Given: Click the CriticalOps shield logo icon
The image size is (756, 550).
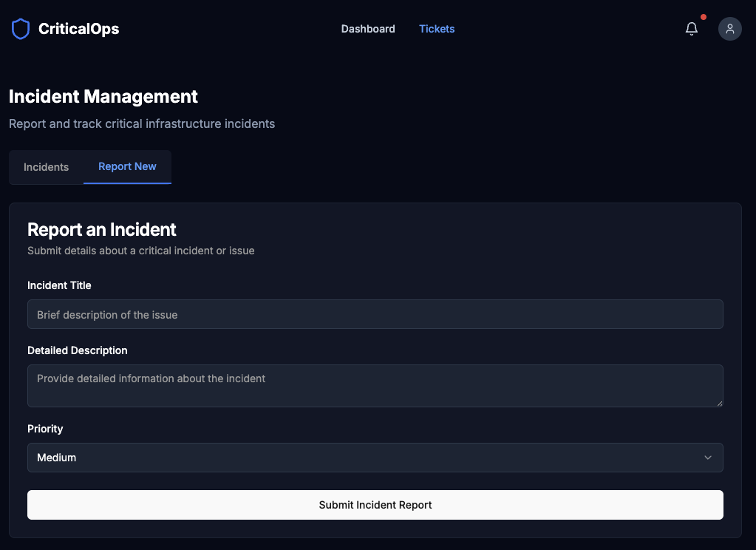Looking at the screenshot, I should click(x=21, y=29).
